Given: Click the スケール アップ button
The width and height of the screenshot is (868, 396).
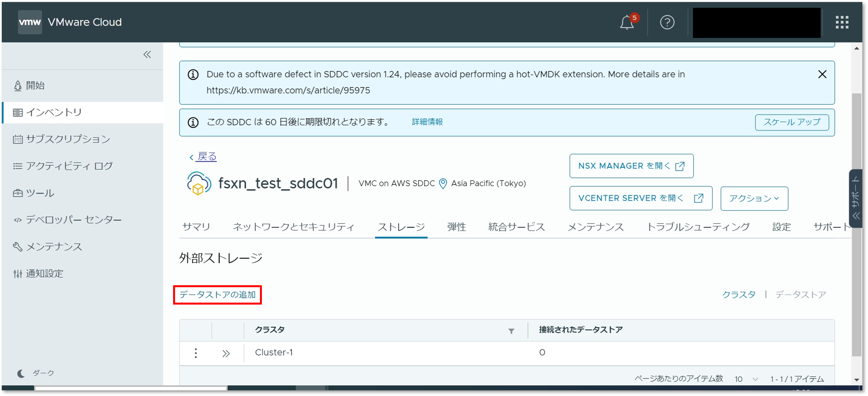Looking at the screenshot, I should click(792, 122).
